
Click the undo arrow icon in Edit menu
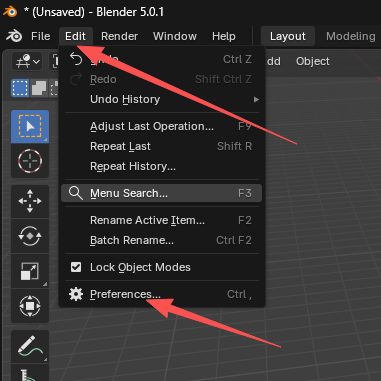pos(76,59)
